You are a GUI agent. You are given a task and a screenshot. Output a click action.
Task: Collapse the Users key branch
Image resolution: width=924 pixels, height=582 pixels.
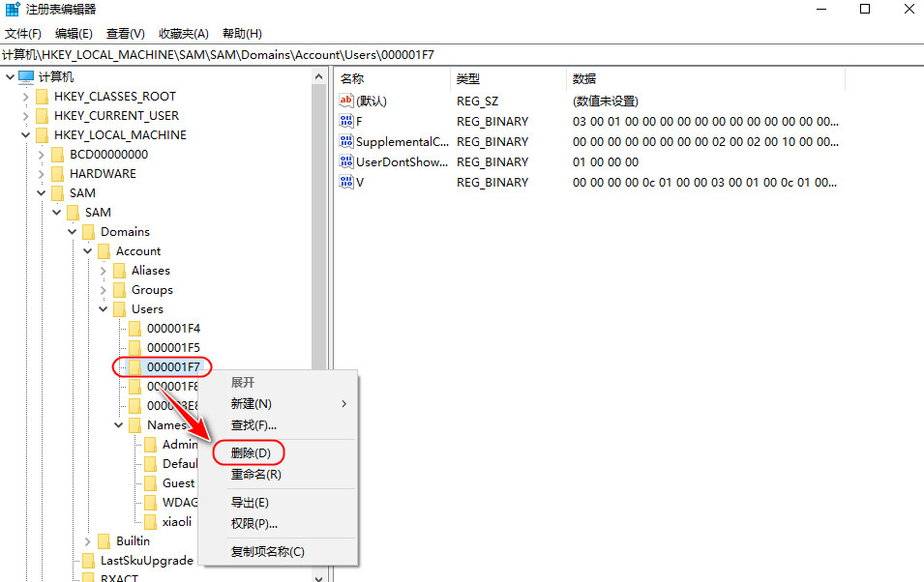[103, 308]
